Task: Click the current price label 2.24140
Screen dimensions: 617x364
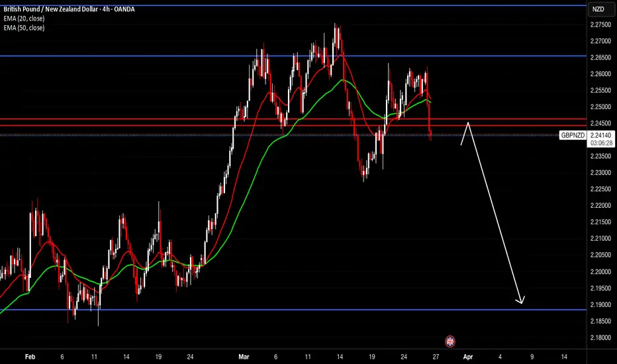Action: click(x=601, y=135)
